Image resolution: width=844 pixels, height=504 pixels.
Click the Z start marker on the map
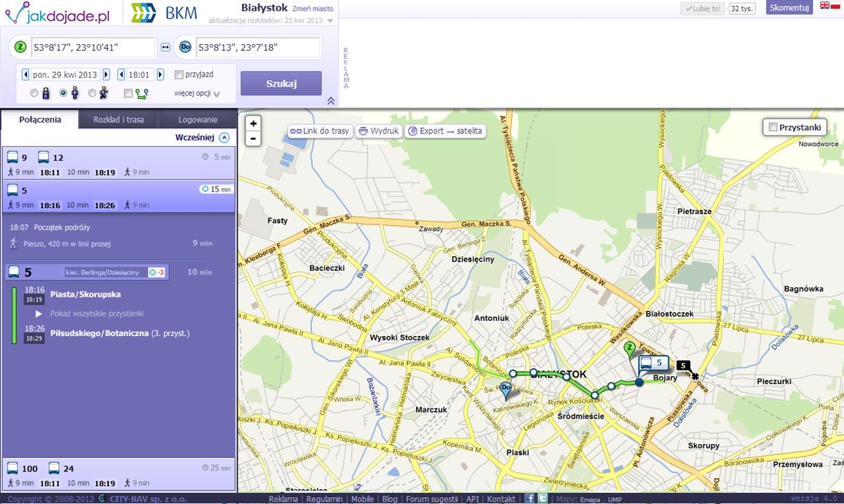pos(629,350)
